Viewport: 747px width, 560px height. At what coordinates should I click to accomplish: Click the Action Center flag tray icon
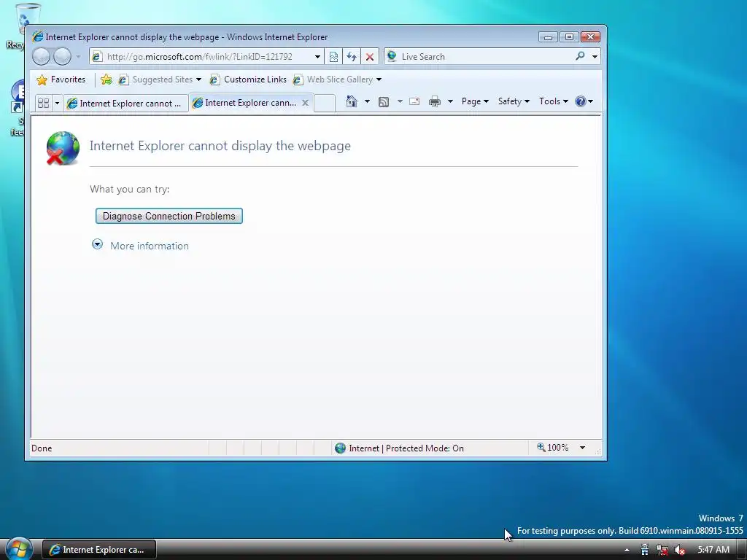point(644,550)
